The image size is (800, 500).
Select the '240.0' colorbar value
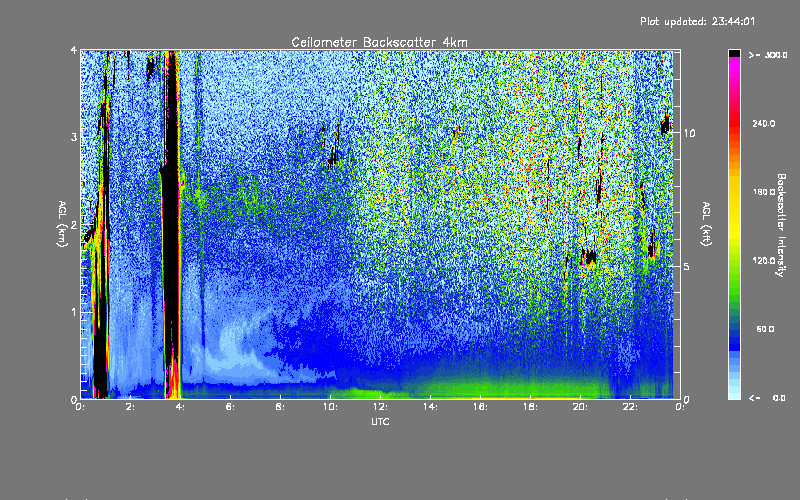(x=764, y=123)
